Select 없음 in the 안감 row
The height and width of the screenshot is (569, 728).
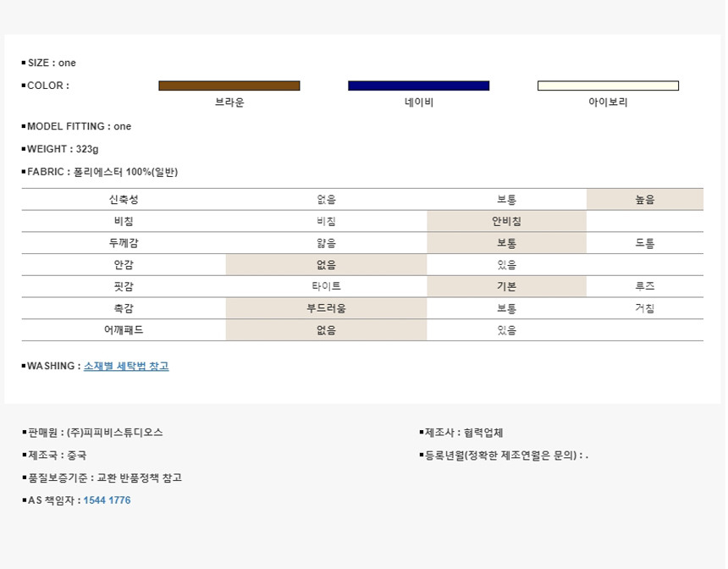click(x=326, y=265)
